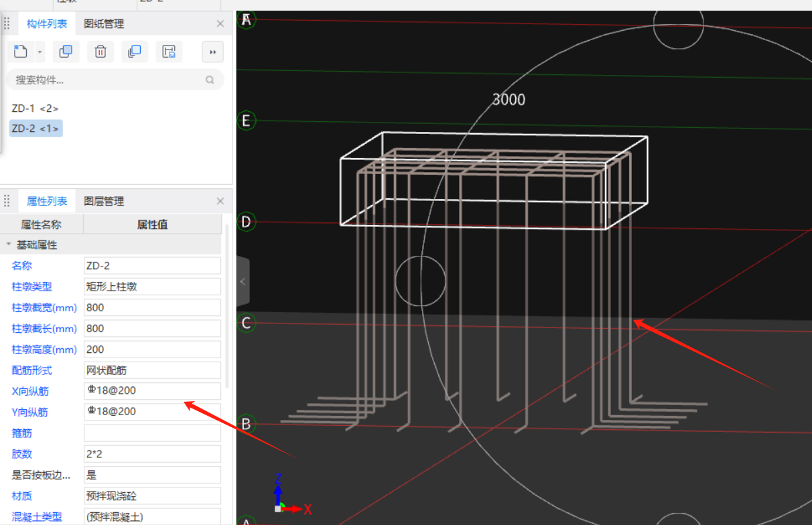This screenshot has height=525, width=812.
Task: Close the component list panel
Action: point(220,24)
